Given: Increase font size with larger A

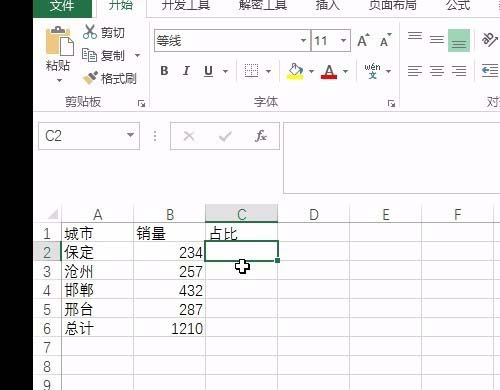Looking at the screenshot, I should click(363, 41).
